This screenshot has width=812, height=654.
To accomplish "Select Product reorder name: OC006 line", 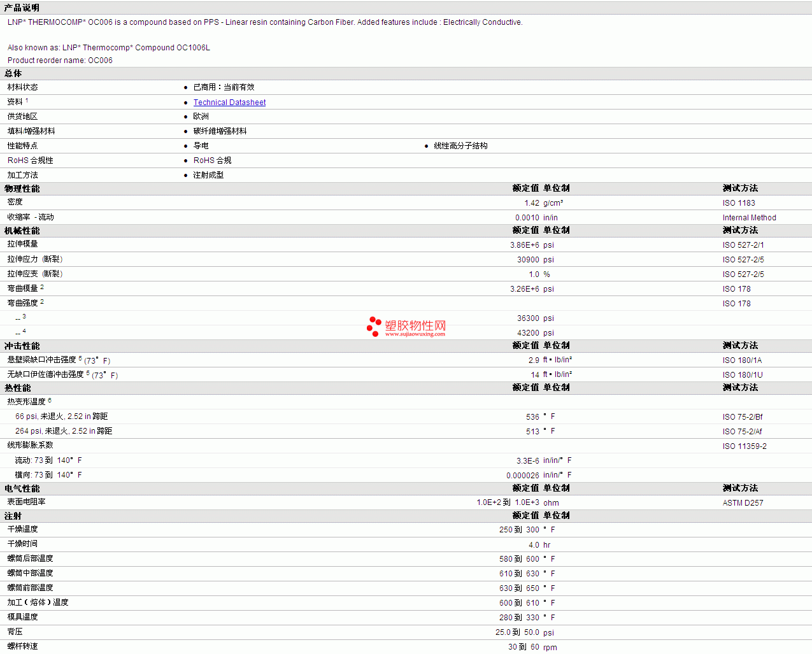I will click(x=60, y=60).
